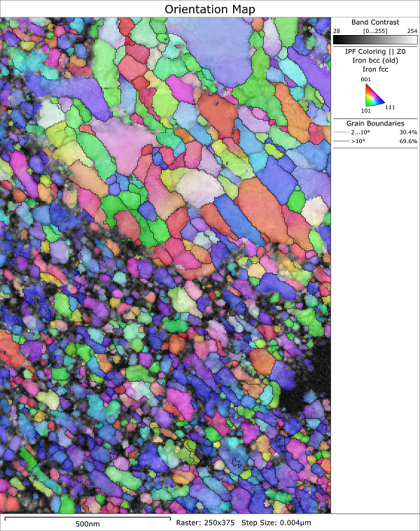
Task: Select the Iron fcc phase label
Action: 374,69
